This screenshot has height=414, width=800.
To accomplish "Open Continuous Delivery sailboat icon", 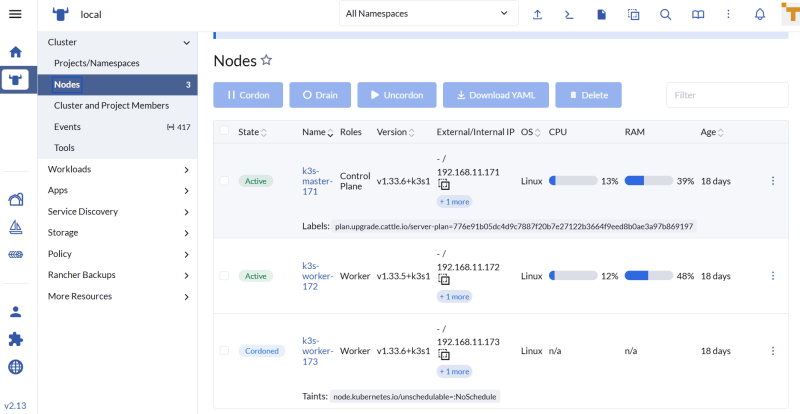I will tap(16, 227).
